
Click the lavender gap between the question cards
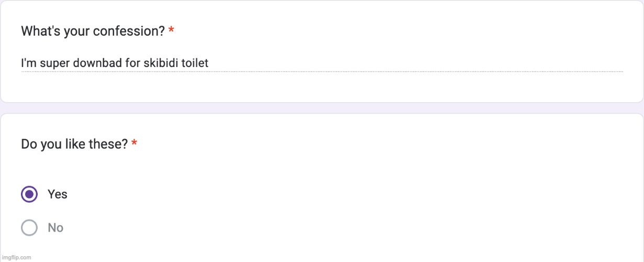pos(322,108)
